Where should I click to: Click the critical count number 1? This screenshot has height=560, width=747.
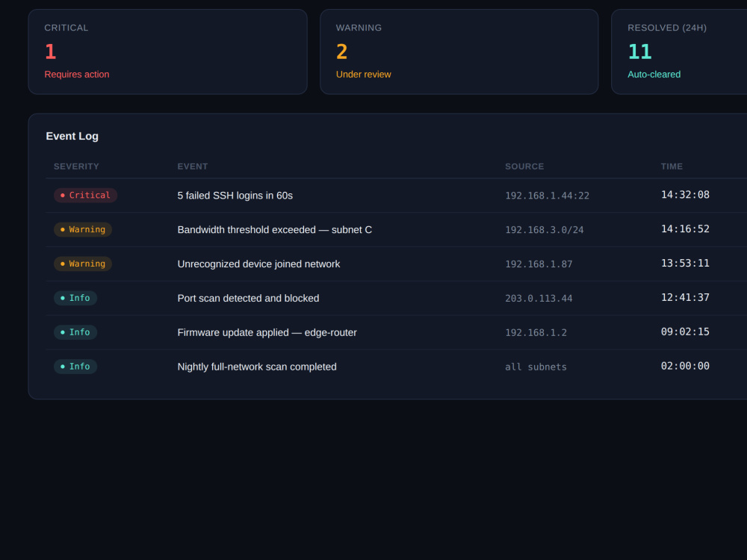click(x=51, y=52)
